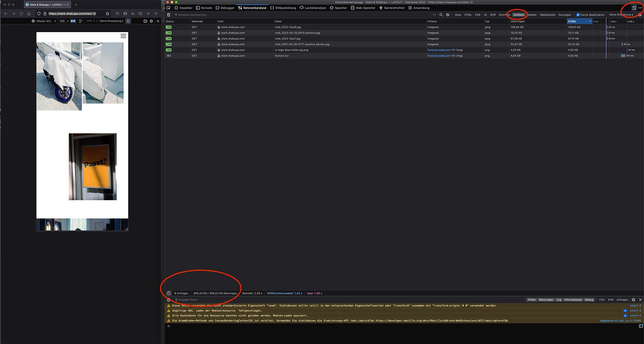Clear network log with trash icon
The height and width of the screenshot is (344, 644).
coord(169,15)
